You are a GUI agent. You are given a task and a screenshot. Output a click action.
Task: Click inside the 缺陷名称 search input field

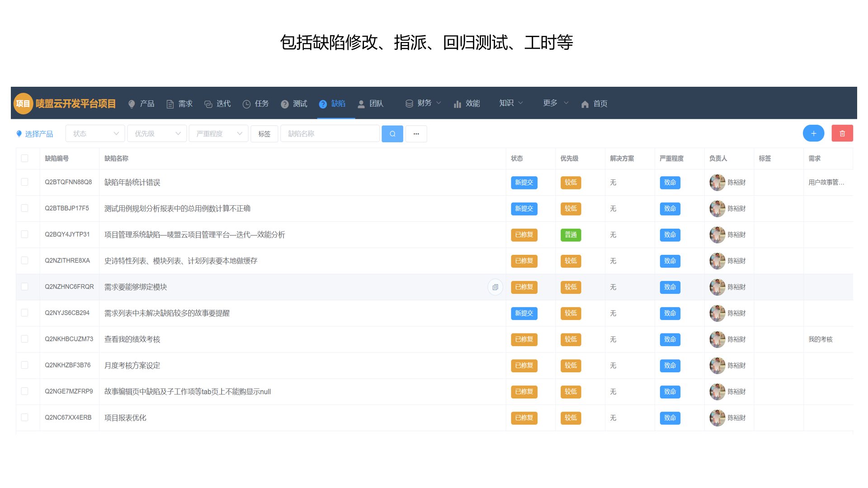[x=330, y=133]
